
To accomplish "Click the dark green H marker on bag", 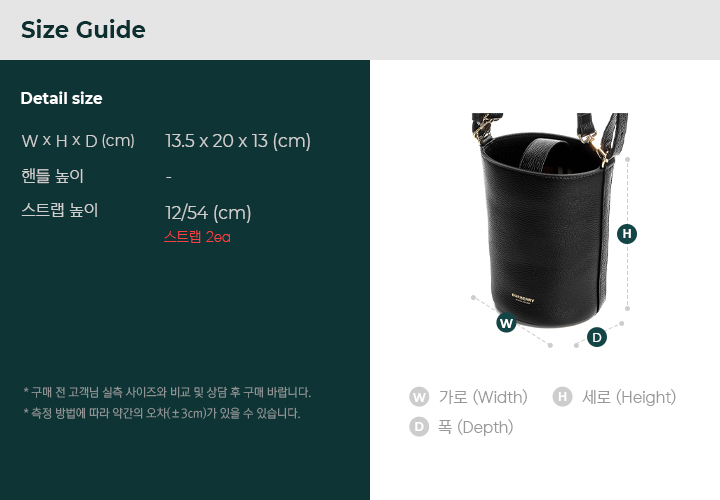I will pyautogui.click(x=627, y=234).
